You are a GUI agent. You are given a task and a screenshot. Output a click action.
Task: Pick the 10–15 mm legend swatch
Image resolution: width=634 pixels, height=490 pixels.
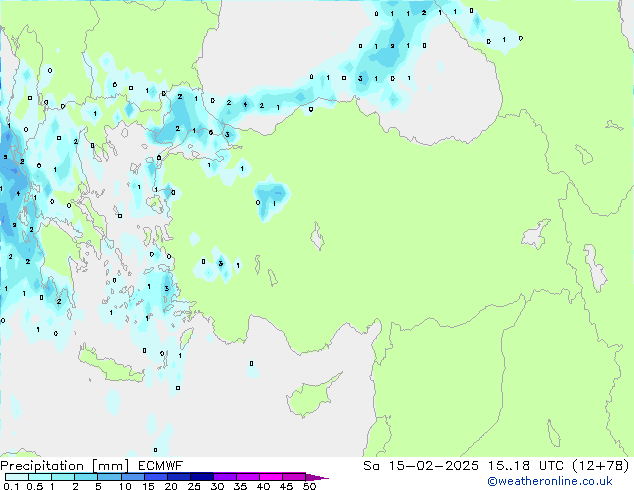coord(132,477)
